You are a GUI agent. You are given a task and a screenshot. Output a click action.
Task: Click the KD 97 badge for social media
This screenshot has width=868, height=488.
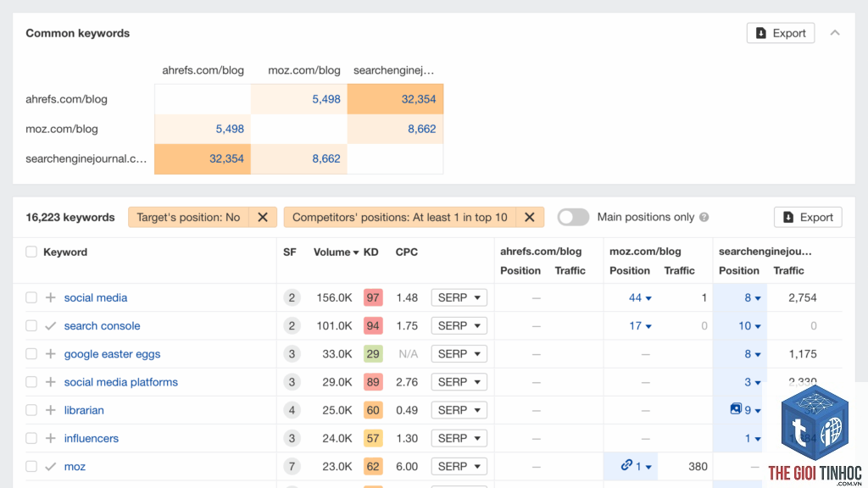tap(373, 297)
